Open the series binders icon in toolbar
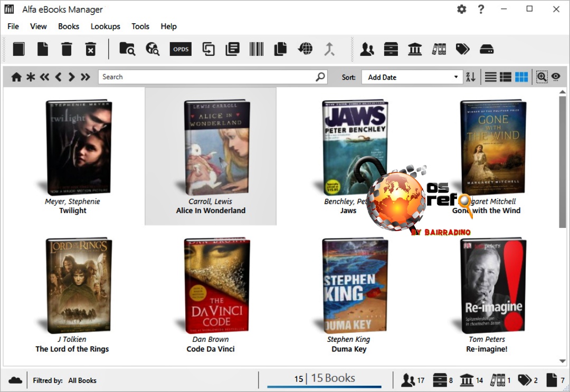The width and height of the screenshot is (570, 392). pos(439,49)
